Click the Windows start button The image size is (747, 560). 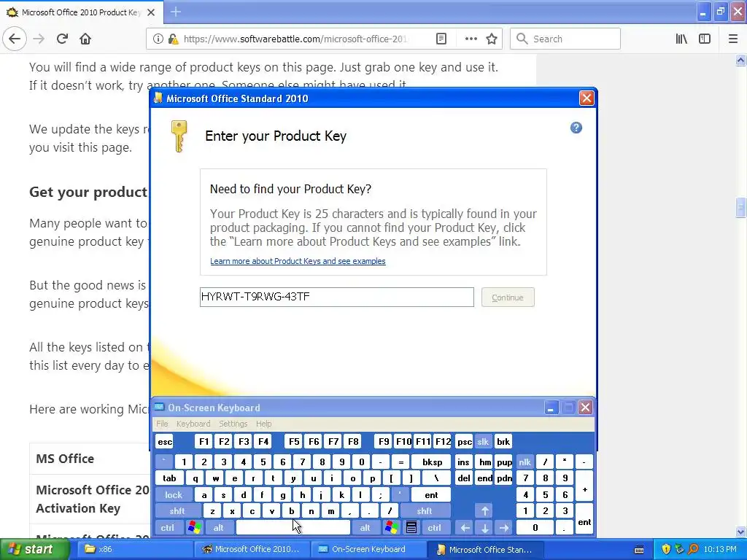pyautogui.click(x=34, y=549)
